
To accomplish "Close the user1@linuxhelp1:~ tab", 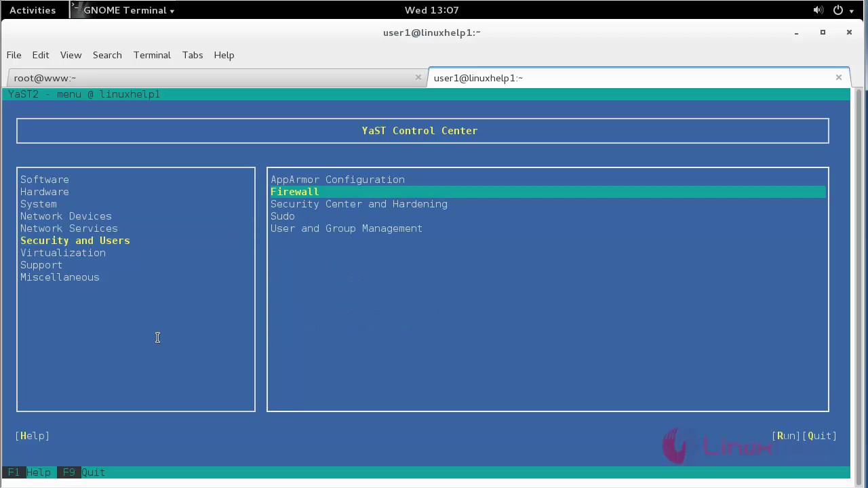I will 839,77.
